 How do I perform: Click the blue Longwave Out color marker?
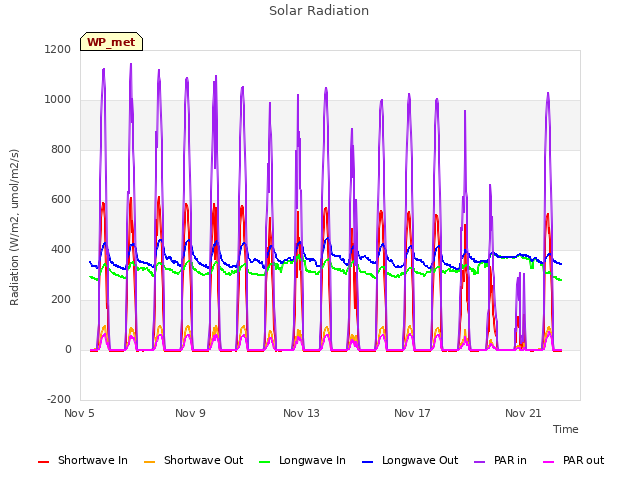(367, 462)
